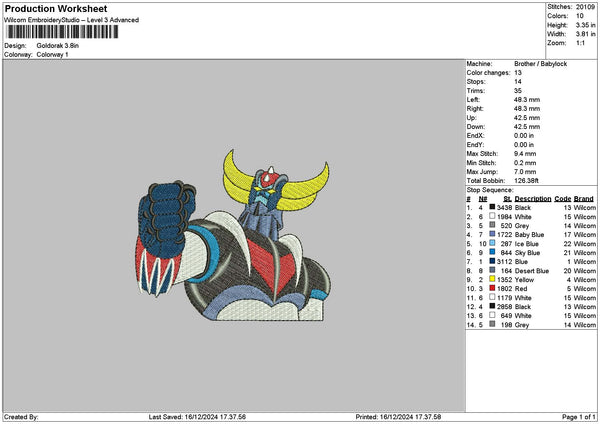Select 'Desert Blue' description text

(532, 271)
